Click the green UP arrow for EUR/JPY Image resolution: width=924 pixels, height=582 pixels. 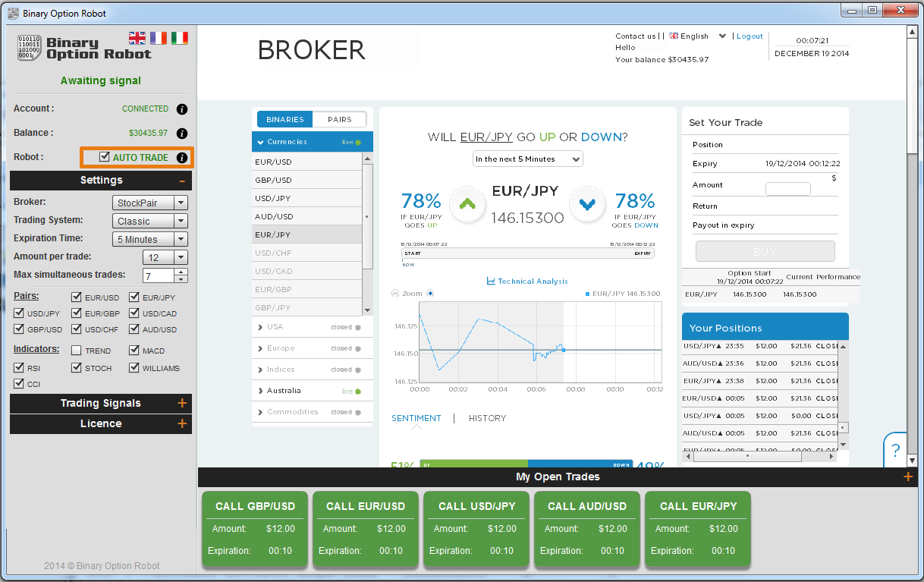tap(468, 203)
